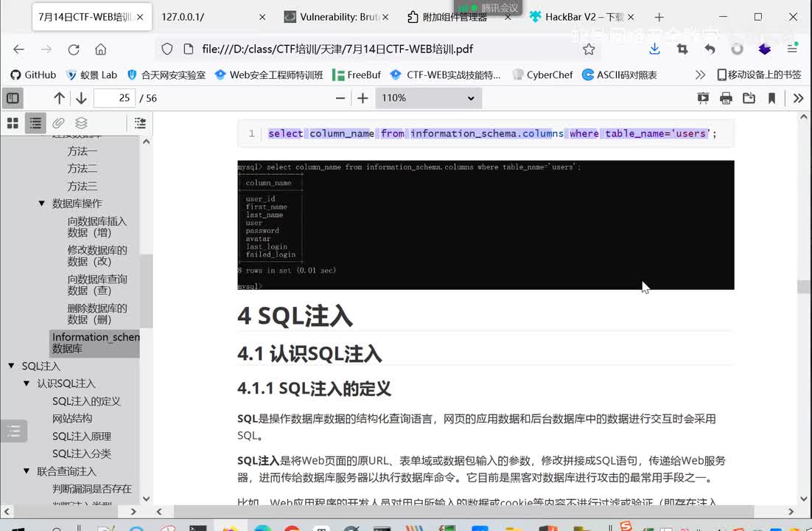The image size is (812, 531).
Task: Save the PDF with the download-to-folder icon
Action: (x=749, y=98)
